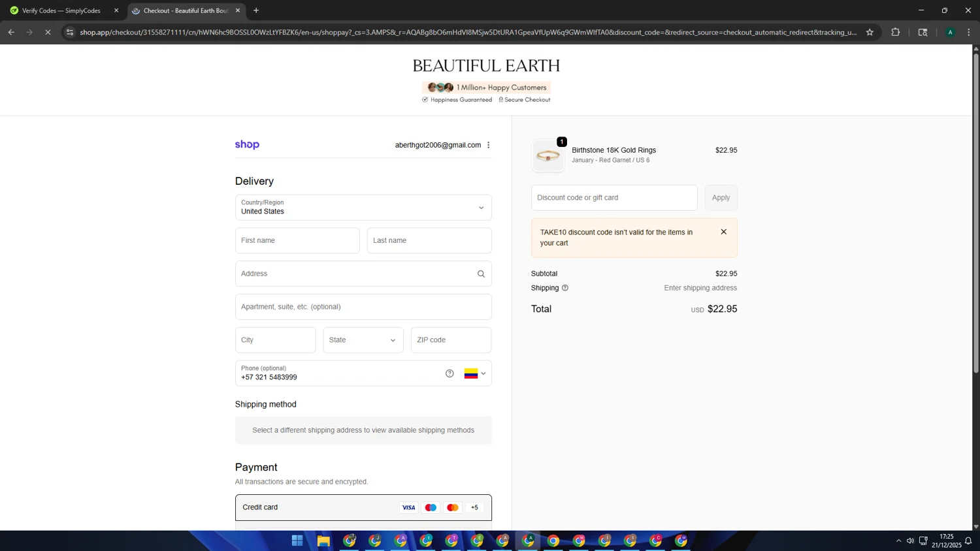Click the Visa card icon
The image size is (980, 551).
coord(409,507)
